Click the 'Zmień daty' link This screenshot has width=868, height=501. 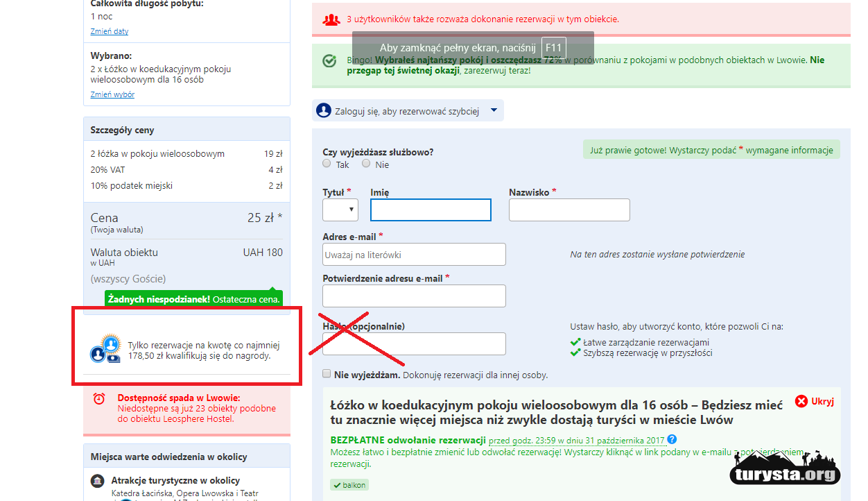(109, 31)
